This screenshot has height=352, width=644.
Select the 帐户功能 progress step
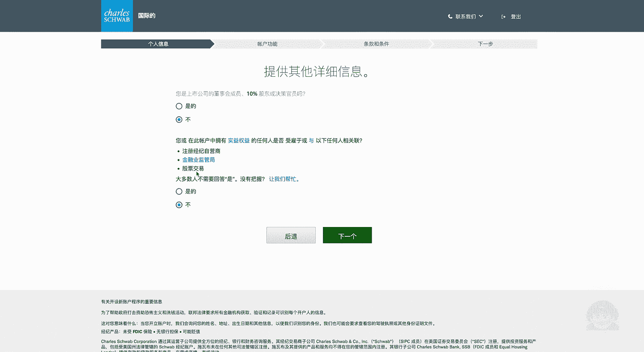click(267, 44)
